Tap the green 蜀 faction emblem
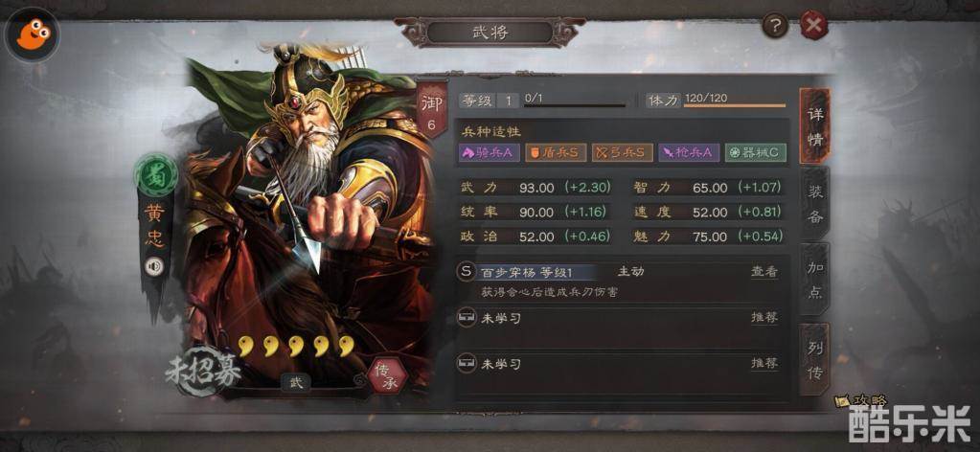The height and width of the screenshot is (452, 980). pos(155,175)
